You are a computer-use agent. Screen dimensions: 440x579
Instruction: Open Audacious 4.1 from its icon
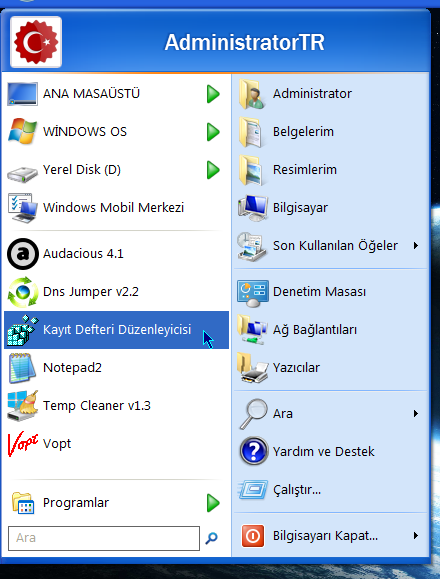23,254
